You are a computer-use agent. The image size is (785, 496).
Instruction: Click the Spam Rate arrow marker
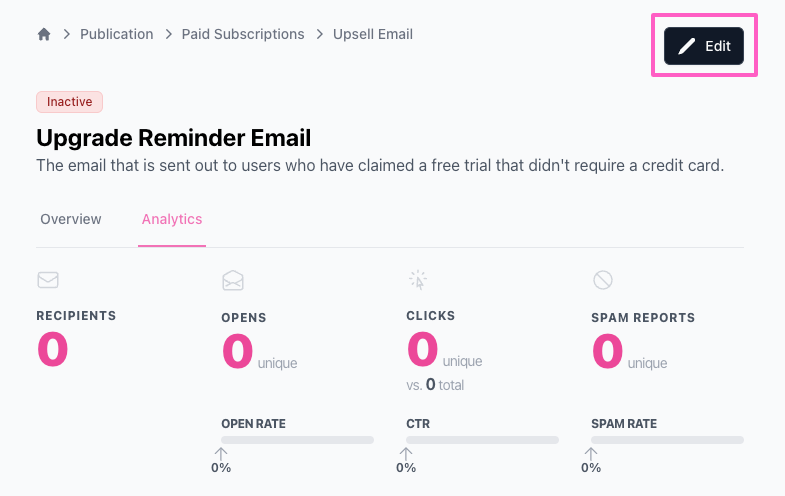coord(591,455)
